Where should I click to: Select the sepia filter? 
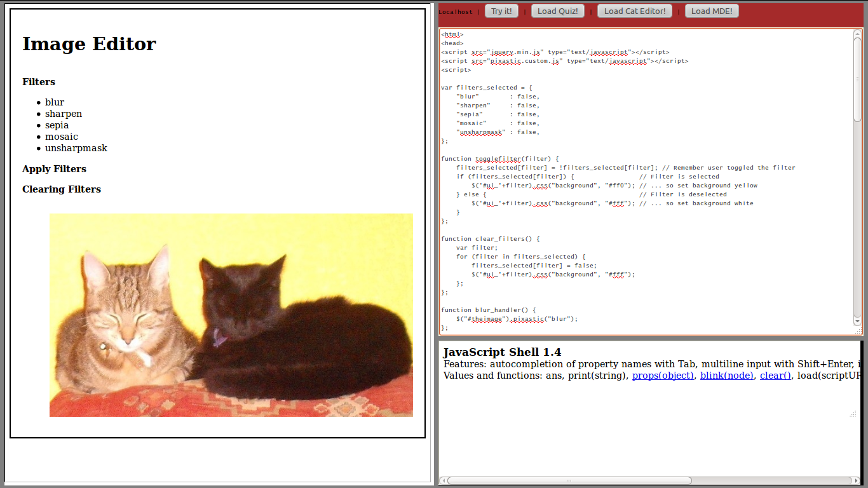(57, 125)
